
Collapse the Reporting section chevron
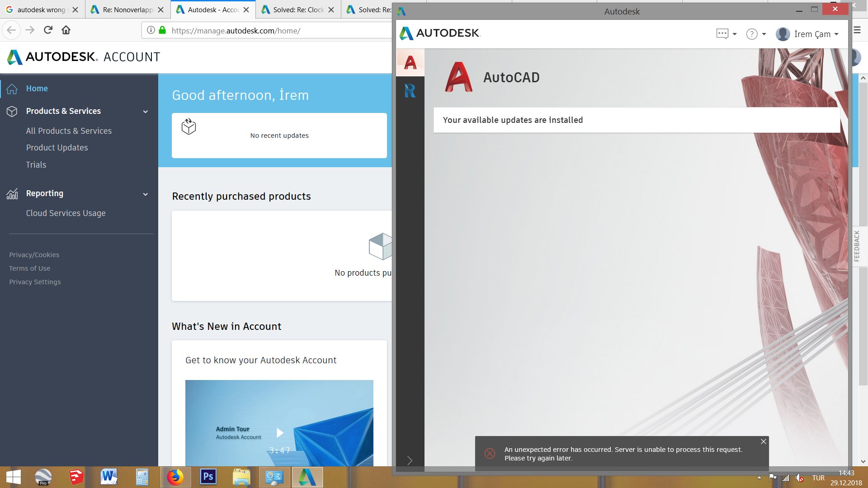click(146, 194)
